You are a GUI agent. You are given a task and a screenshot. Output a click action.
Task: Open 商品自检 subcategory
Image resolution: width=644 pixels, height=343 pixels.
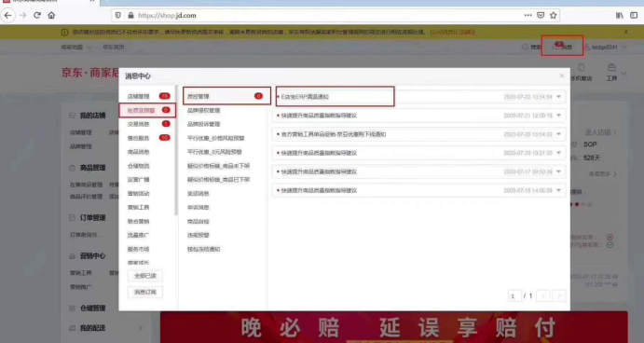pos(199,222)
